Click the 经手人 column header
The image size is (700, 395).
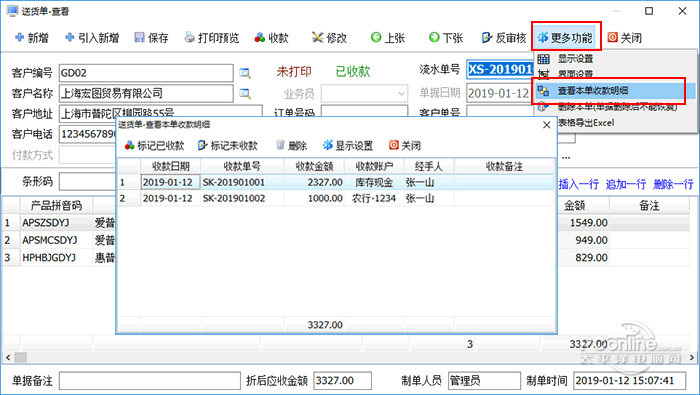click(x=429, y=166)
